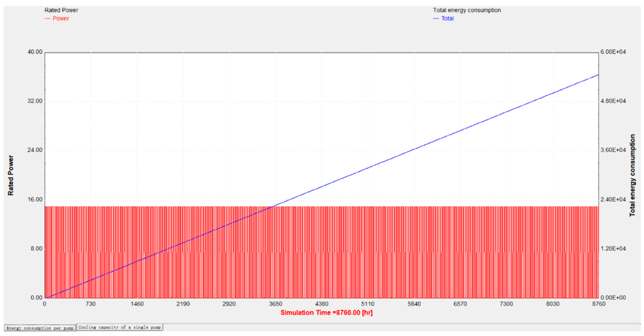Click the 0.00 left axis minimum label
The width and height of the screenshot is (644, 336).
pos(36,298)
